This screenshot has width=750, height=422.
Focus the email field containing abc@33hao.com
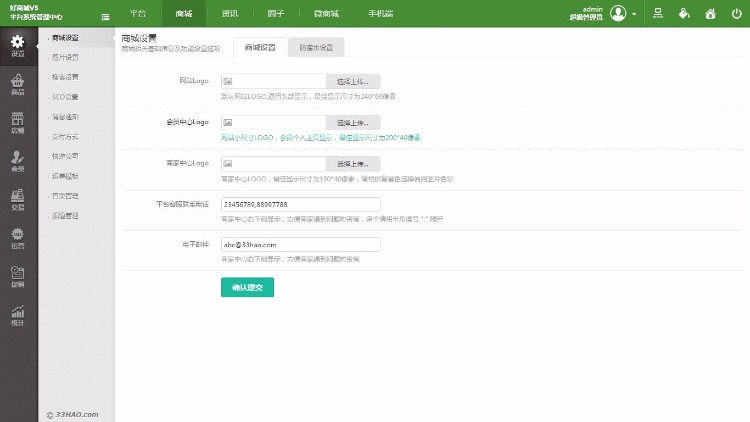(x=300, y=244)
